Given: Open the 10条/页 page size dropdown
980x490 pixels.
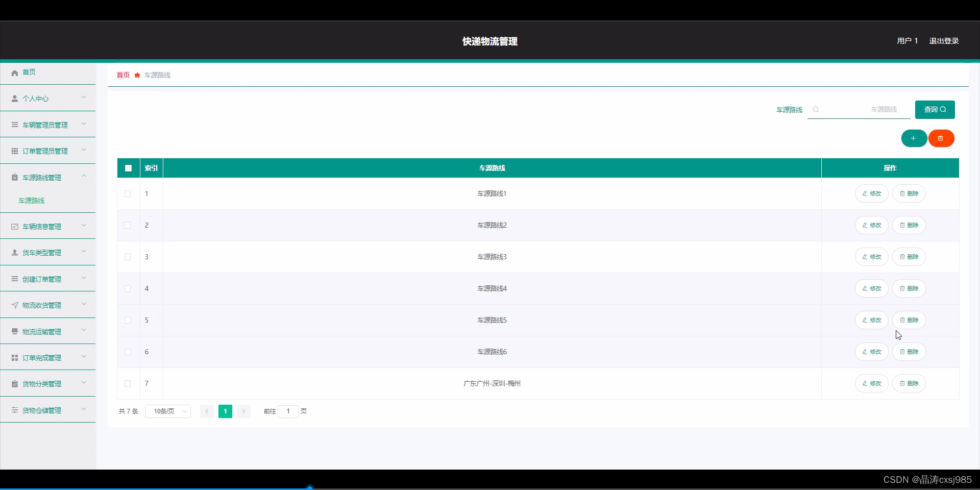Looking at the screenshot, I should [x=168, y=411].
